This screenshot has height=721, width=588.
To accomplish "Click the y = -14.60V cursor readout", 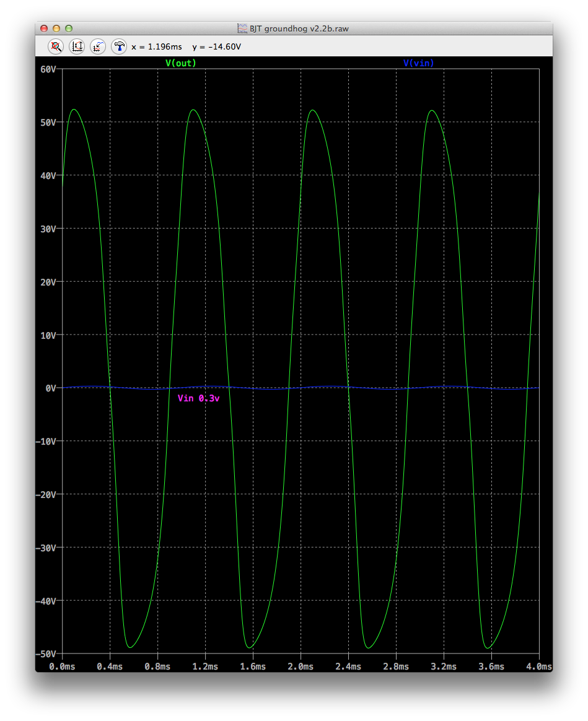I will click(x=217, y=47).
